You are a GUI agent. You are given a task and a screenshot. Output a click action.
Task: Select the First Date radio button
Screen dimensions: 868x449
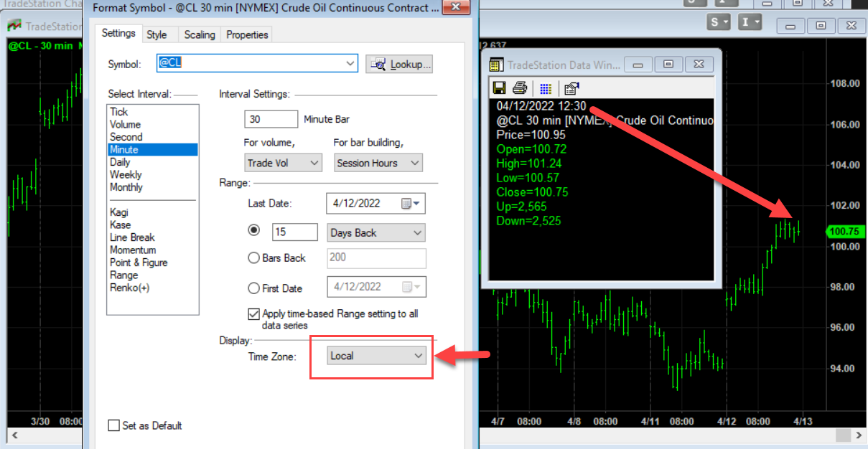click(253, 288)
